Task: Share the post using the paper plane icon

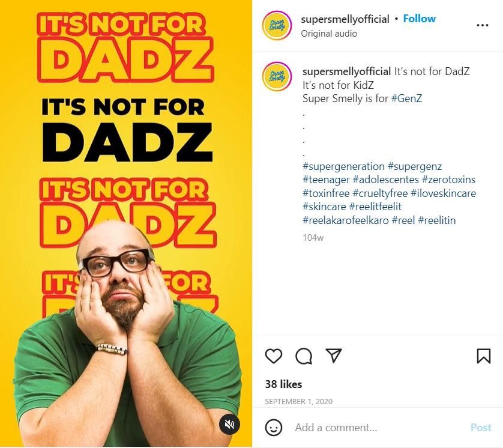Action: click(334, 356)
